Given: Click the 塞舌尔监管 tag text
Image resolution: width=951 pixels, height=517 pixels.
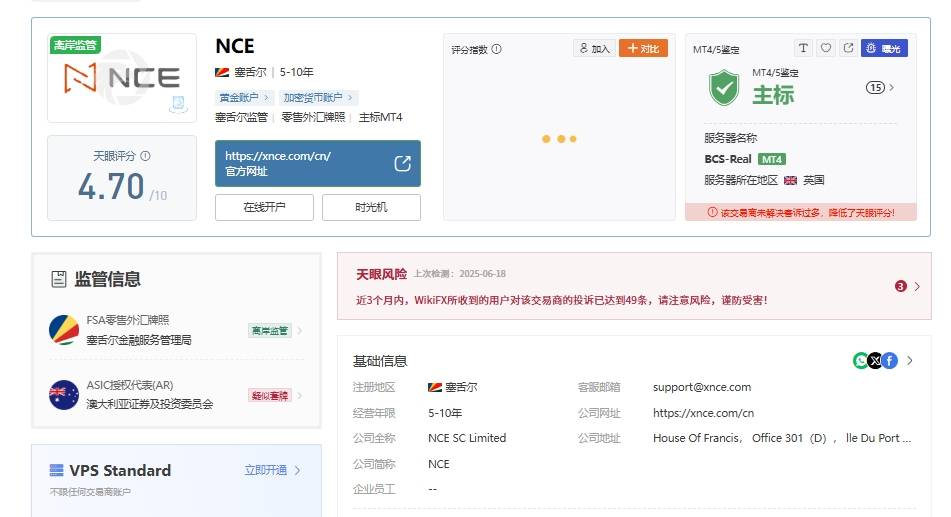Looking at the screenshot, I should point(241,117).
